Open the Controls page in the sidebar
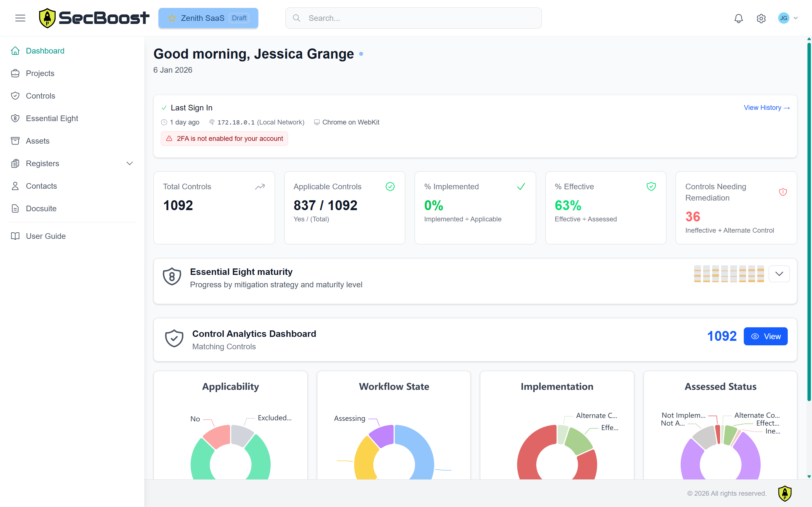Viewport: 812px width, 507px height. (x=40, y=96)
